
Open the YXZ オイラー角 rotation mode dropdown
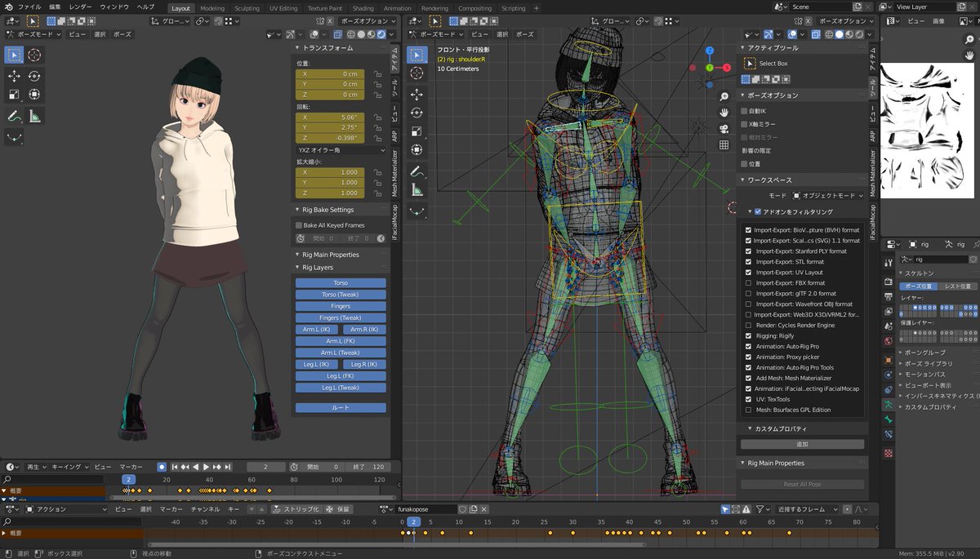tap(341, 150)
